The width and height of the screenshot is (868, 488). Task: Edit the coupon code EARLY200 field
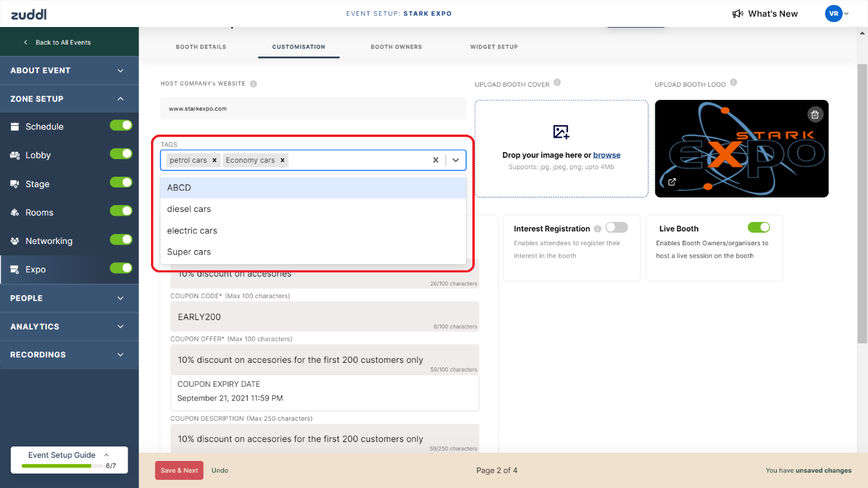pos(325,316)
